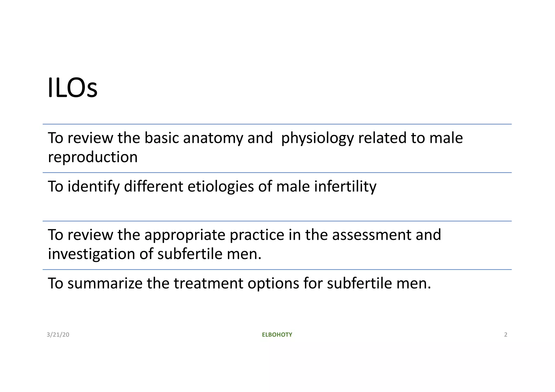
Task: Click the slide number 2
Action: coord(505,335)
